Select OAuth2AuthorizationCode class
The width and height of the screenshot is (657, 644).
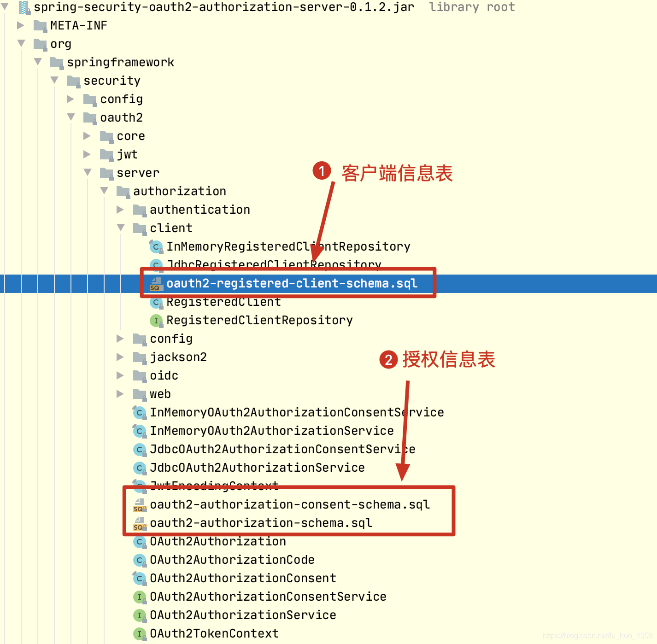point(232,560)
